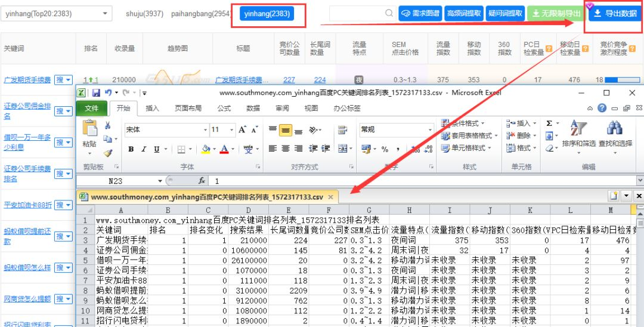Screen dimensions: 644x327
Task: Toggle Bold formatting
Action: click(131, 149)
